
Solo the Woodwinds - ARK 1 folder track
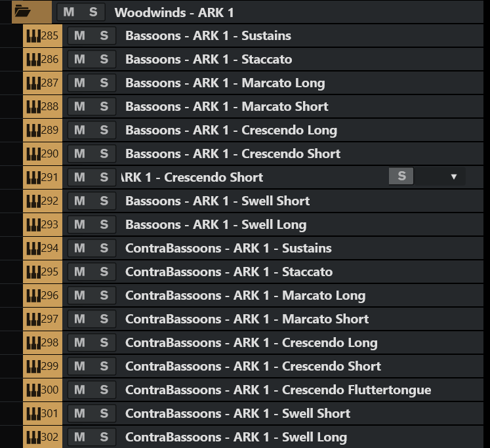(x=93, y=12)
